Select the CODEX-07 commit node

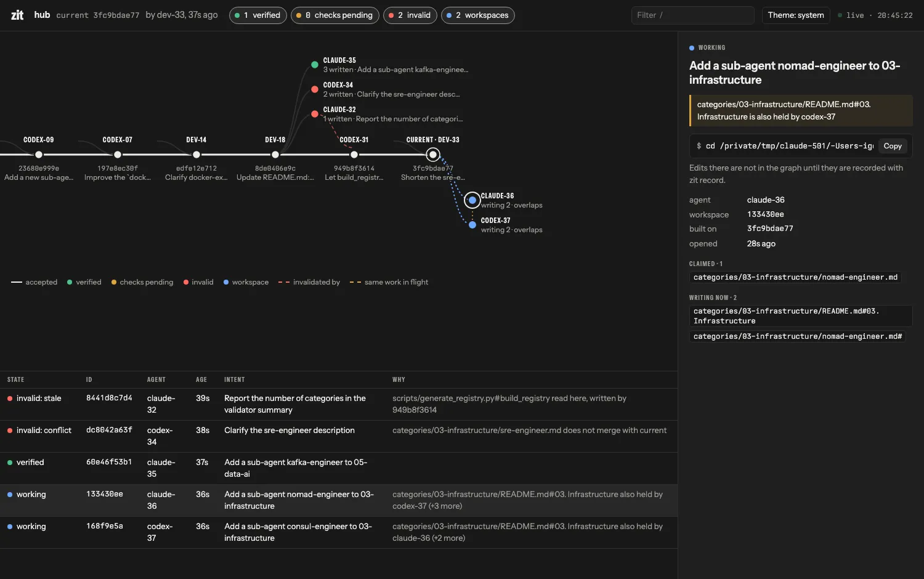point(118,155)
